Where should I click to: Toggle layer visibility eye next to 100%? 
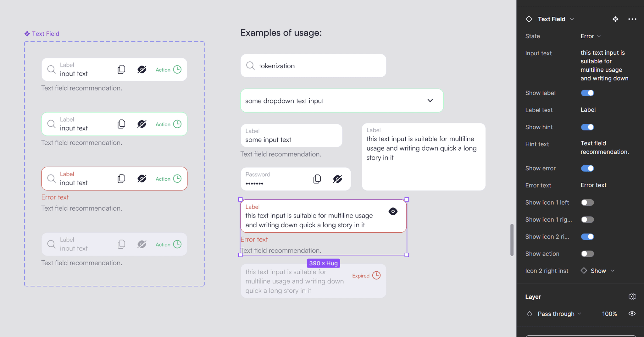(x=632, y=313)
